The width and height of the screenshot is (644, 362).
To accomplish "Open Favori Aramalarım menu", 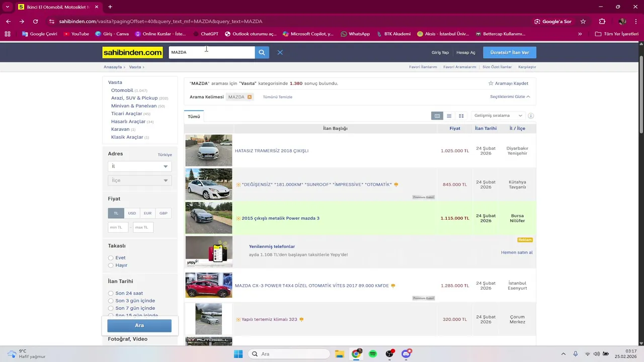I will (459, 67).
